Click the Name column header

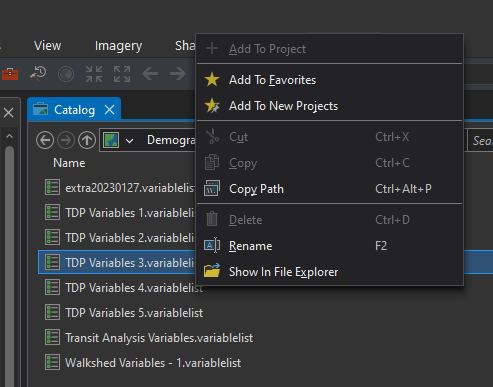tap(69, 163)
